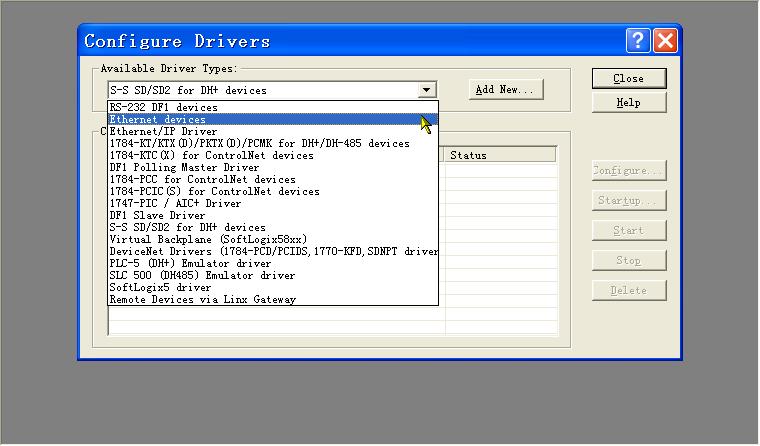Click the Close button
The height and width of the screenshot is (446, 760).
tap(629, 79)
